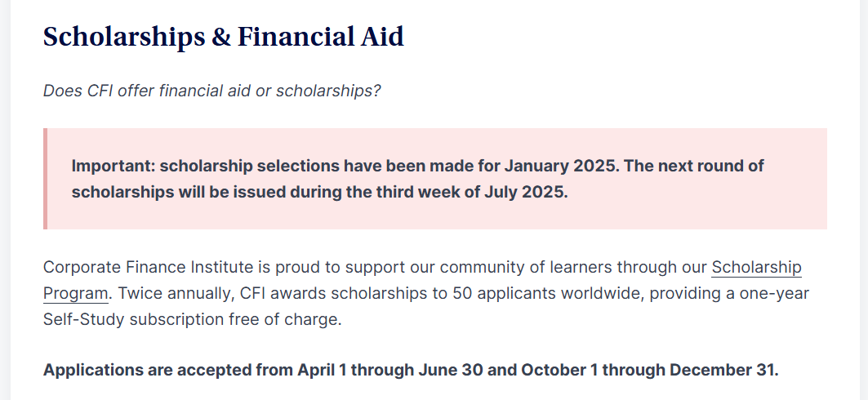The height and width of the screenshot is (400, 868).
Task: Click "June 30" in the application dates line
Action: tap(451, 370)
